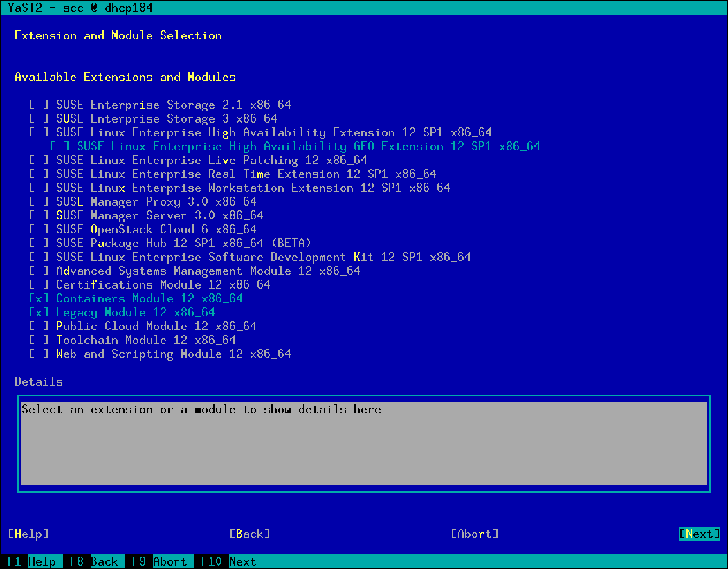Enable Web and Scripting Module 12
Image resolution: width=728 pixels, height=569 pixels.
click(39, 354)
